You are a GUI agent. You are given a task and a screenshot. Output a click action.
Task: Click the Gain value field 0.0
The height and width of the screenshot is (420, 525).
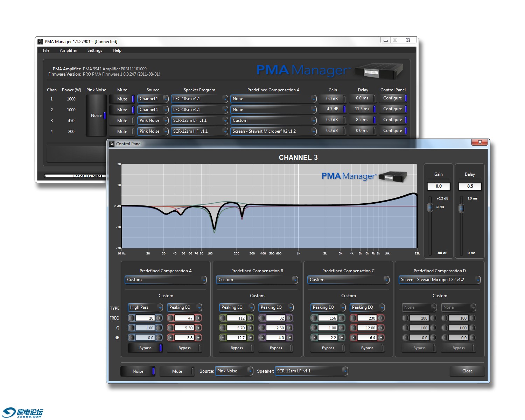tap(439, 186)
